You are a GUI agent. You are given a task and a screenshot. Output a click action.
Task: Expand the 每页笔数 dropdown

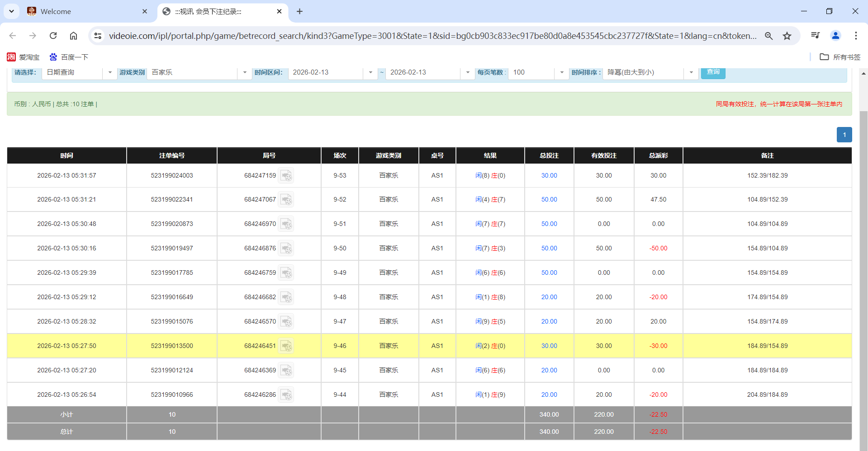(x=562, y=72)
